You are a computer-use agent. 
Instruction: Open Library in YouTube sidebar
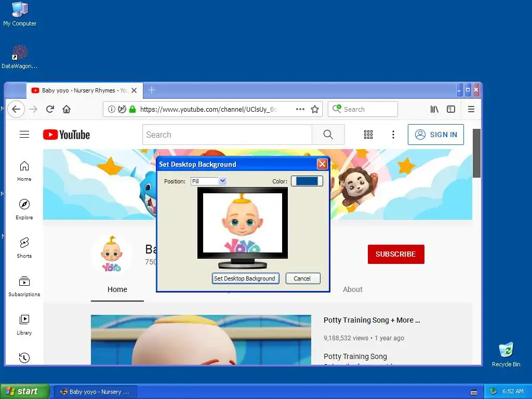tap(24, 325)
